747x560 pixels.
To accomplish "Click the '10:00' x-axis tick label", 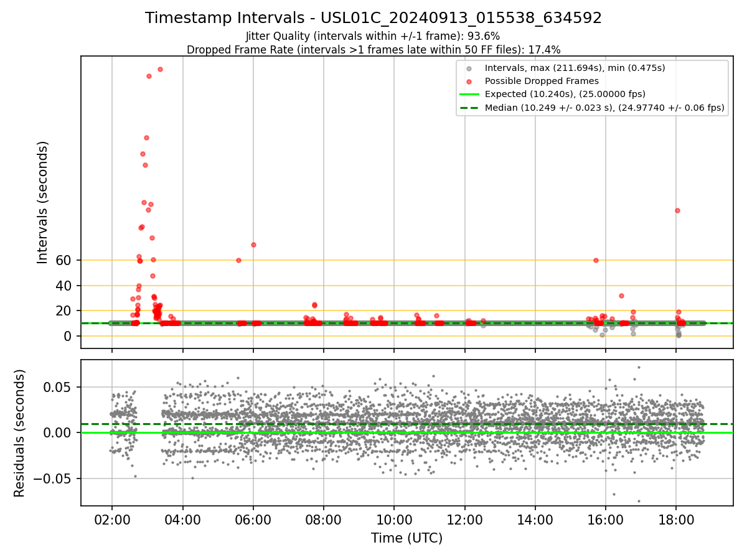I will pyautogui.click(x=394, y=520).
